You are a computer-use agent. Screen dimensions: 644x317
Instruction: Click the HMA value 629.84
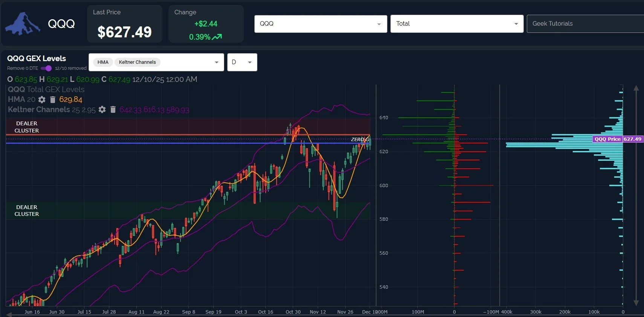pyautogui.click(x=70, y=100)
